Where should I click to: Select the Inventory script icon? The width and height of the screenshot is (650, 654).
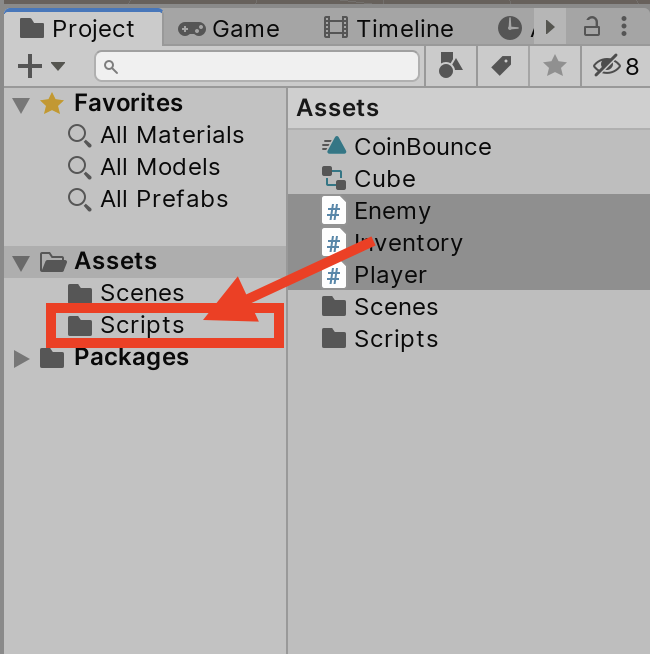(333, 243)
